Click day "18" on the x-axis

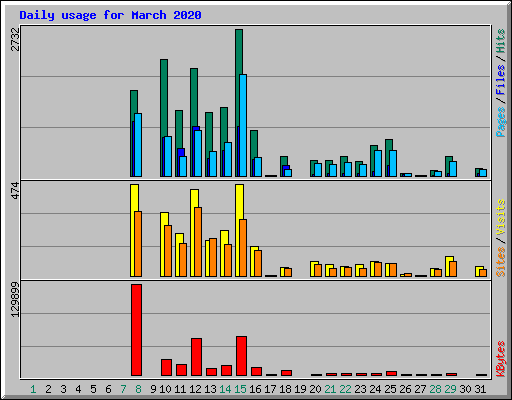tap(285, 389)
